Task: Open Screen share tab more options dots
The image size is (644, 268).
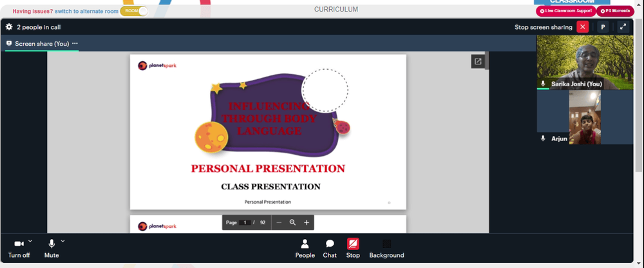Action: [x=75, y=43]
